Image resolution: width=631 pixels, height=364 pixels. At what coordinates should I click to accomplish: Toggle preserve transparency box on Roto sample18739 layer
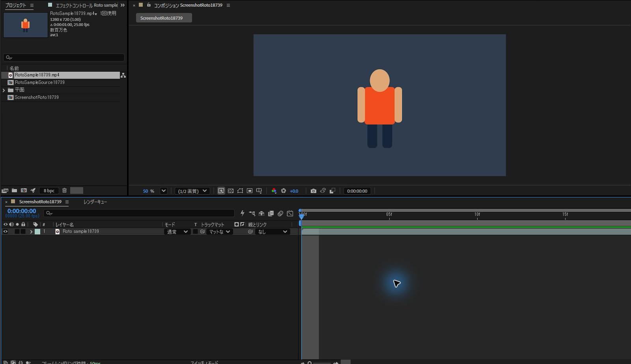click(x=195, y=232)
